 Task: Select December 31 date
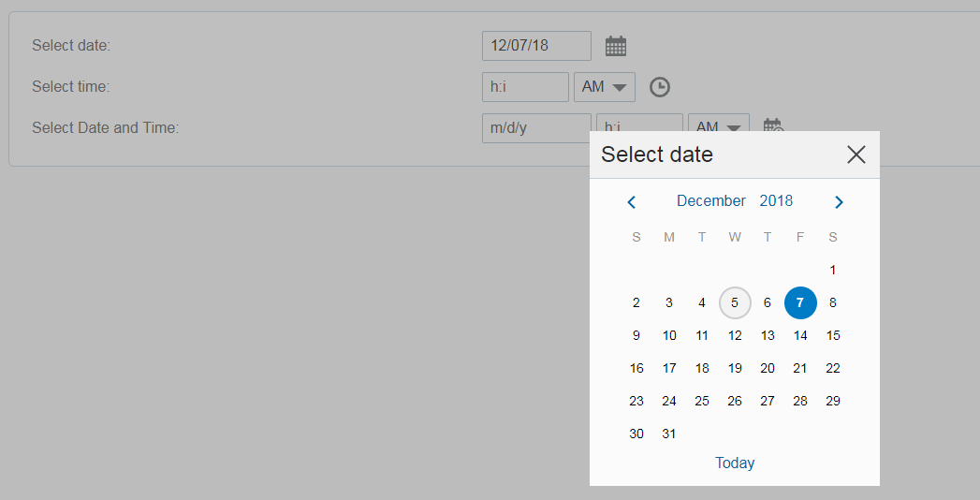[x=669, y=434]
